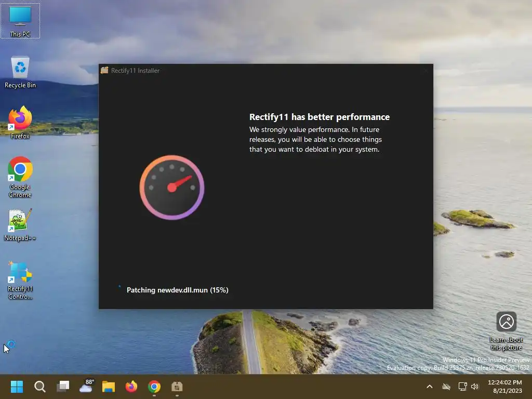Viewport: 532px width, 399px height.
Task: Switch to Chrome in the taskbar
Action: (154, 387)
